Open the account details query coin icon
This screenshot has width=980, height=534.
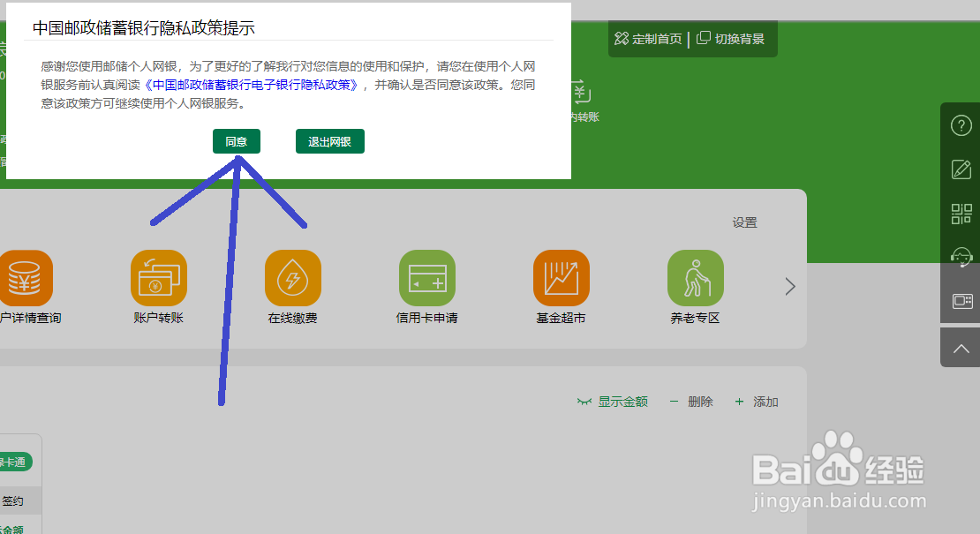(25, 278)
